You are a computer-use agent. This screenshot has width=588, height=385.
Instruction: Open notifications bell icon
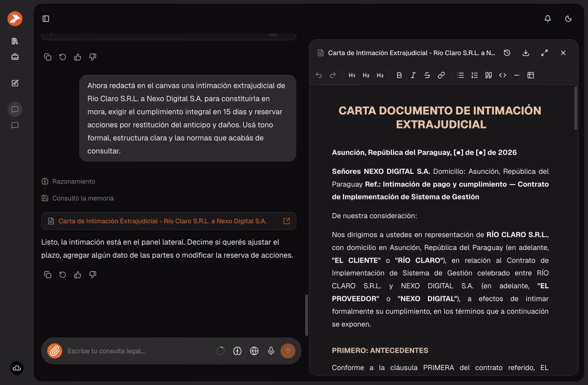click(x=548, y=19)
